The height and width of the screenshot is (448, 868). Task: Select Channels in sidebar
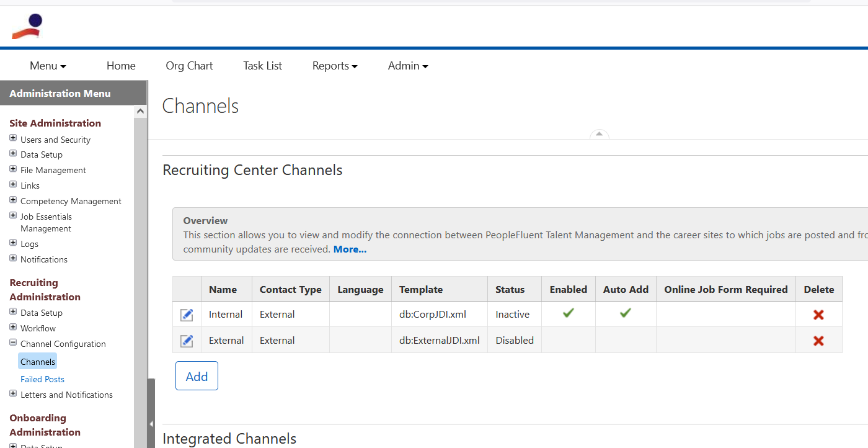pyautogui.click(x=37, y=362)
